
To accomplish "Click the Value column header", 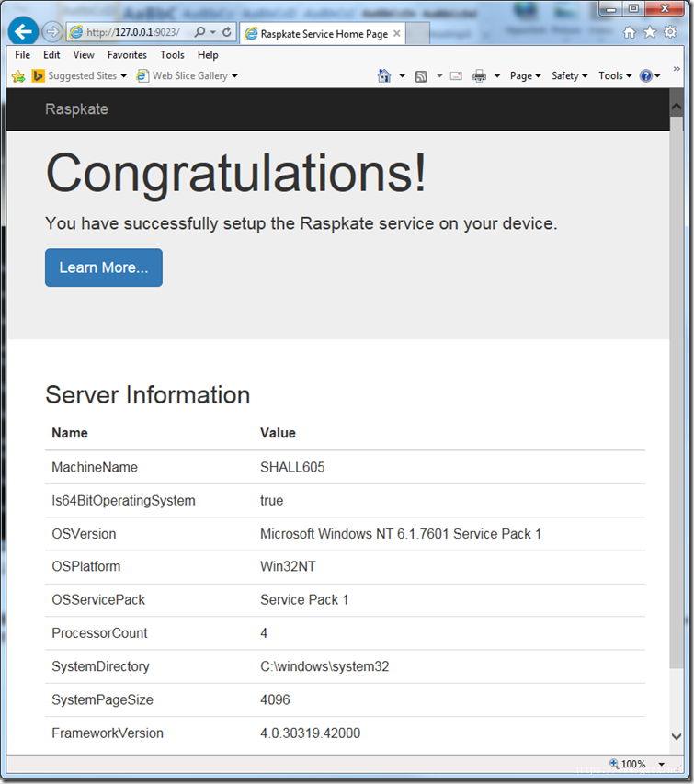I will pos(278,433).
